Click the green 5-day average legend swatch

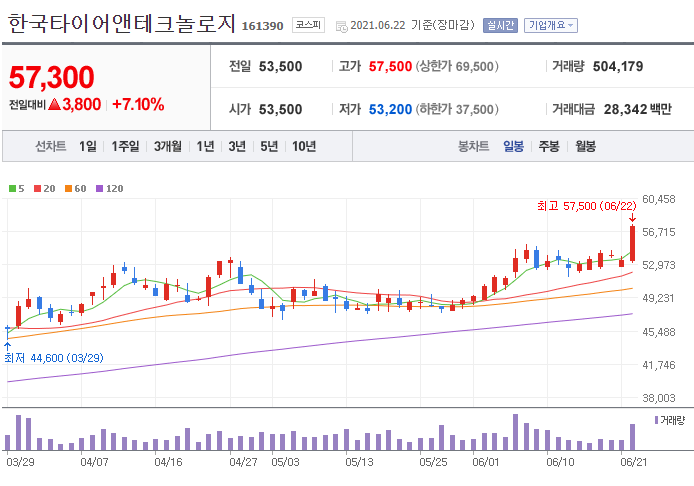(12, 189)
